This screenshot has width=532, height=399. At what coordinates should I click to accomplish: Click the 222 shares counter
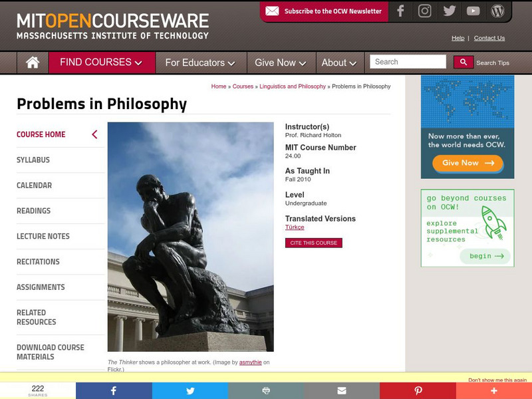coord(38,390)
